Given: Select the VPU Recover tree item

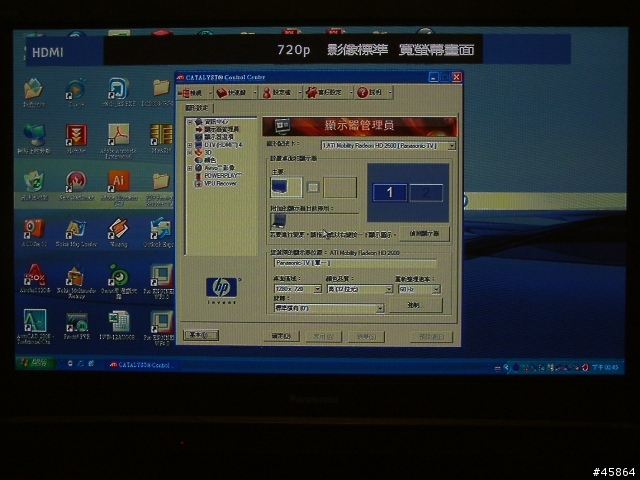Looking at the screenshot, I should [220, 183].
